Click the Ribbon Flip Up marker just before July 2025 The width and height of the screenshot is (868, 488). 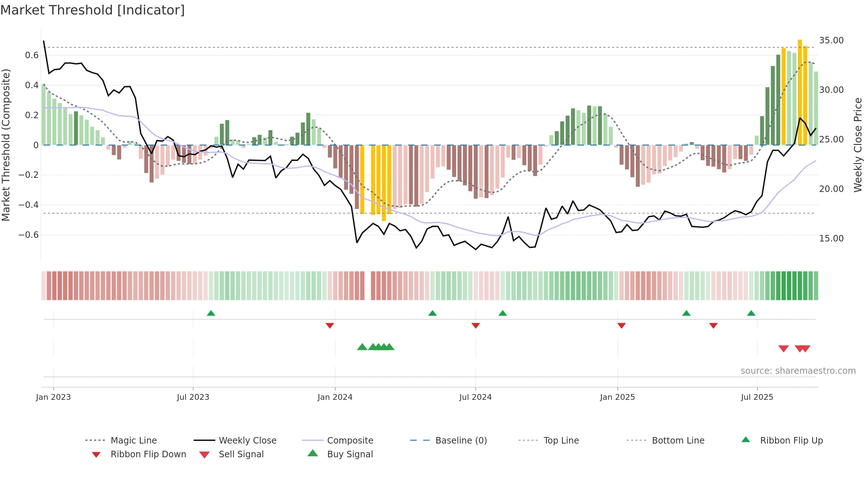pos(751,313)
